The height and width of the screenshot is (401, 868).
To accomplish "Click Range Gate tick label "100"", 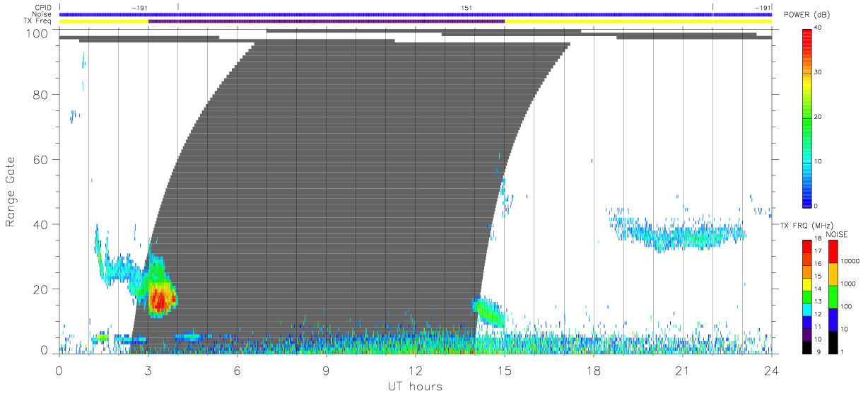I will point(38,34).
